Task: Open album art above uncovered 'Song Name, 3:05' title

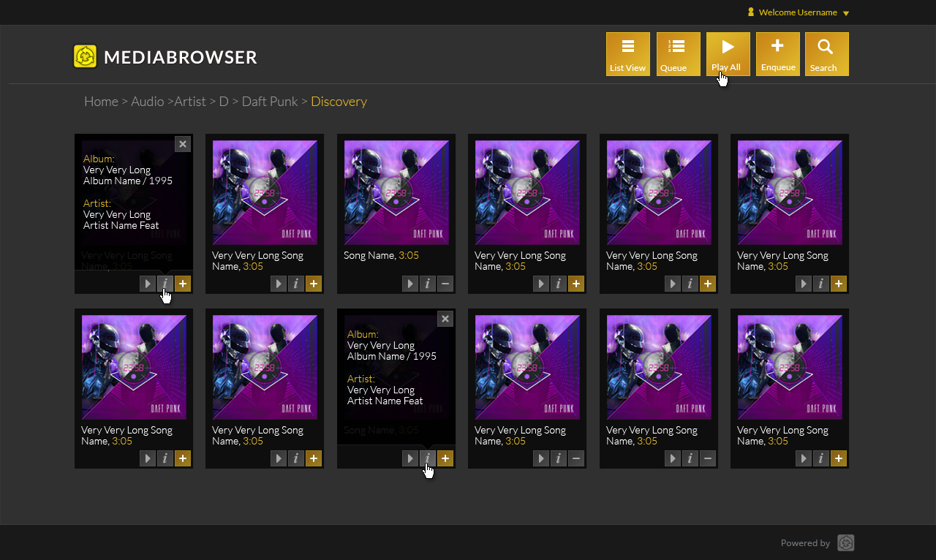Action: click(x=396, y=193)
